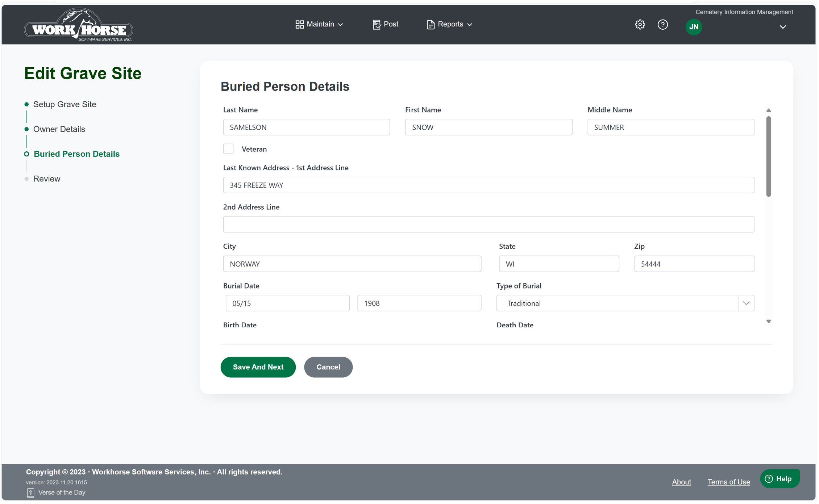
Task: Click the question mark help icon
Action: pos(662,25)
